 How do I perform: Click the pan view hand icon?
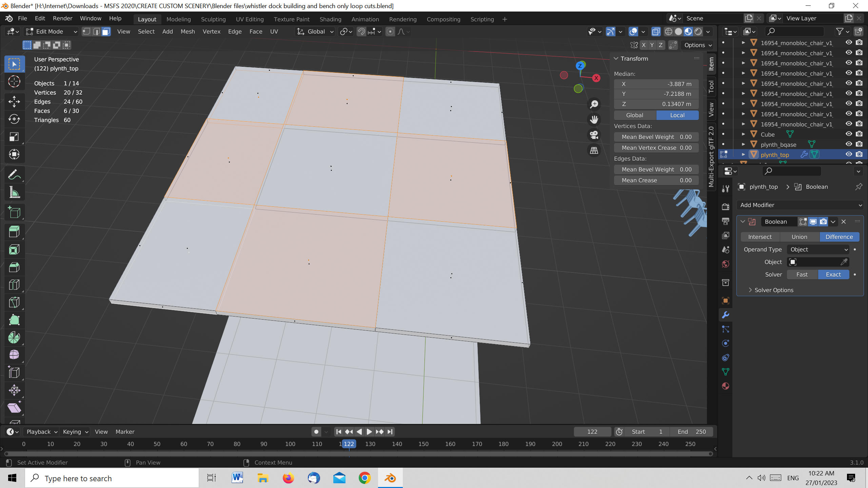click(594, 119)
